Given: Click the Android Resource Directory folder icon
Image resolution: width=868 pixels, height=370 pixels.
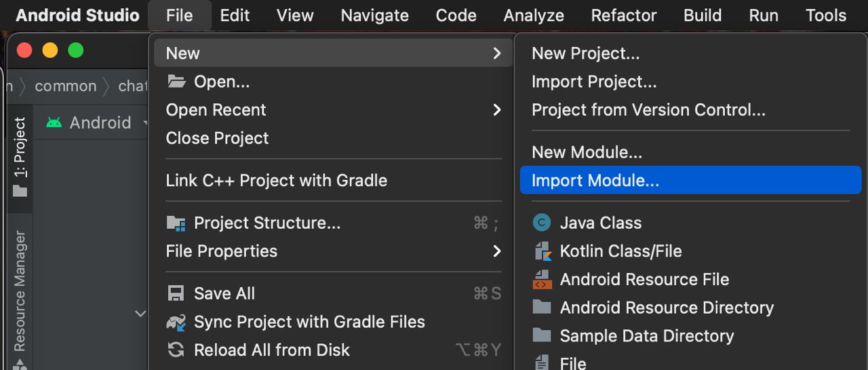Looking at the screenshot, I should [x=542, y=307].
